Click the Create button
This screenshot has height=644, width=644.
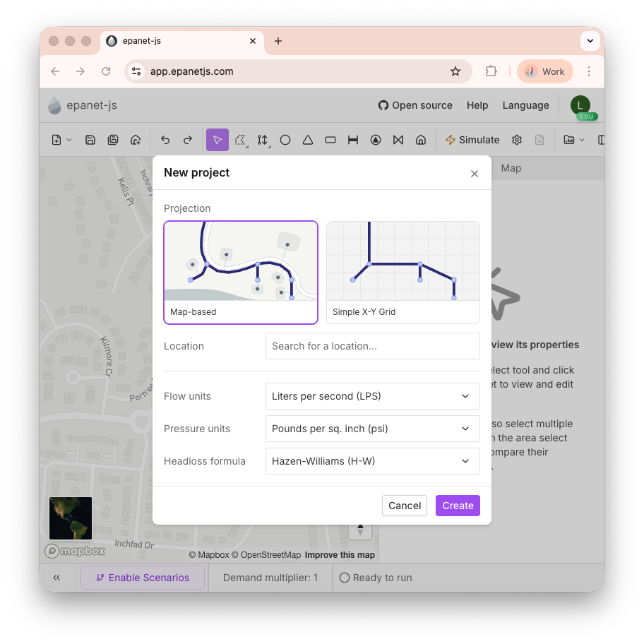(x=458, y=506)
